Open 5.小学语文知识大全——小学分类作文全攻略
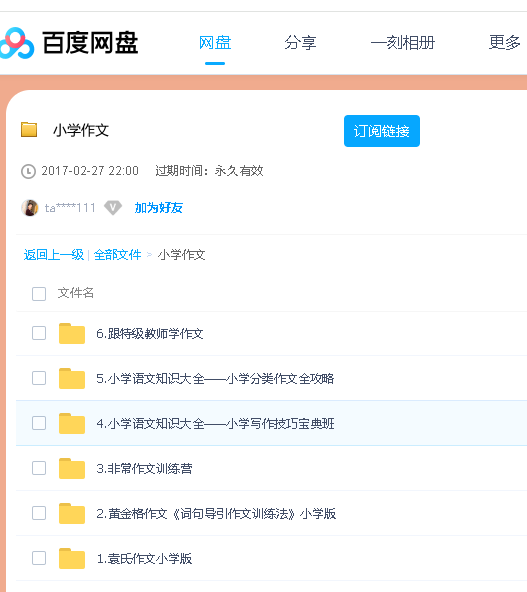527x592 pixels. 215,378
